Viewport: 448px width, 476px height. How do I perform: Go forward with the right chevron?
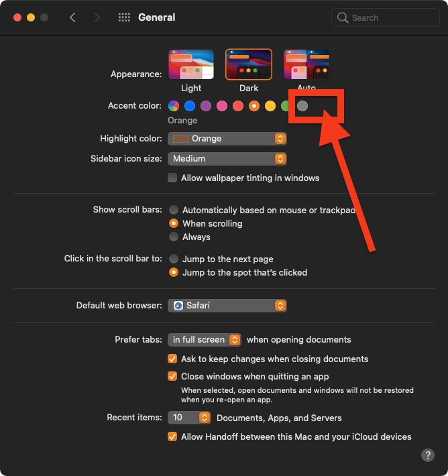point(97,17)
